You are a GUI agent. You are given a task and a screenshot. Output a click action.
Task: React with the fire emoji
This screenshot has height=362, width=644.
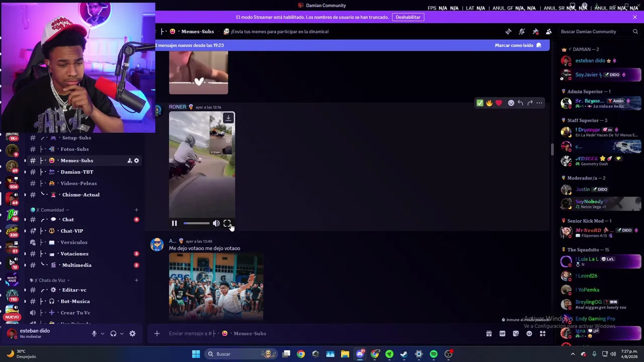coord(489,103)
